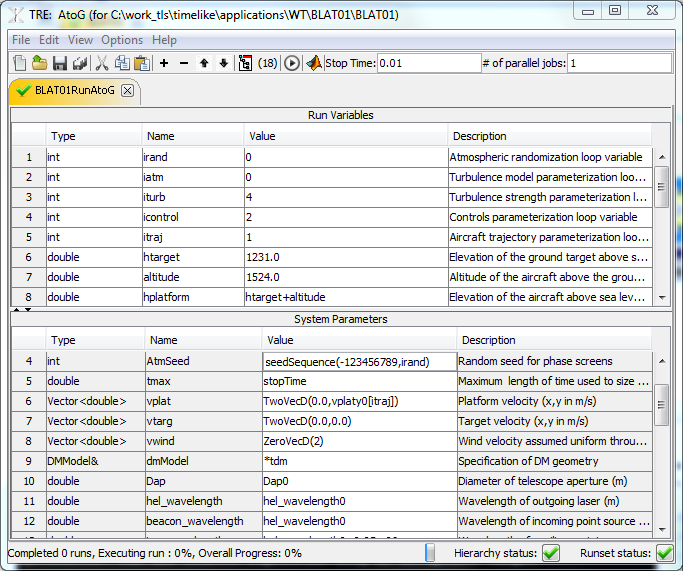683x571 pixels.
Task: Click Run Variables scrollbar down arrow
Action: (x=662, y=298)
